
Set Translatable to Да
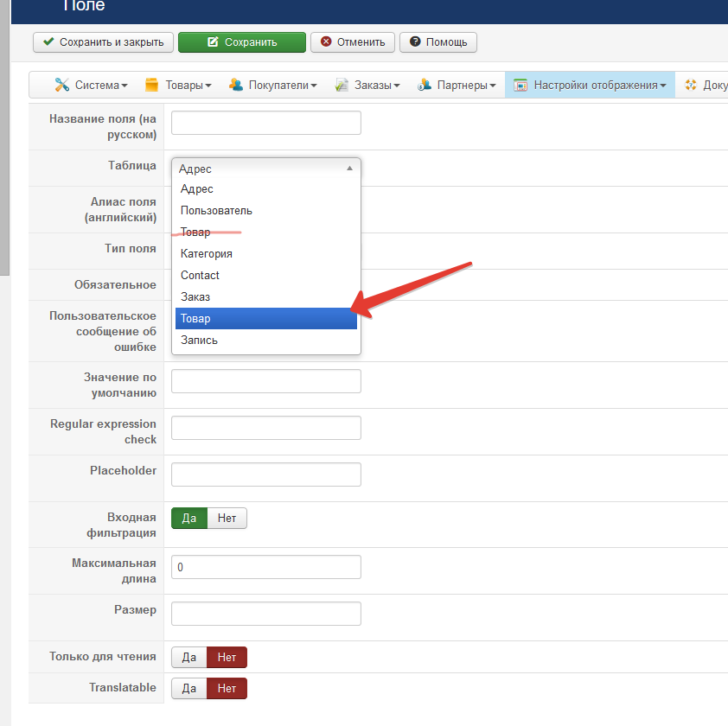[x=189, y=688]
